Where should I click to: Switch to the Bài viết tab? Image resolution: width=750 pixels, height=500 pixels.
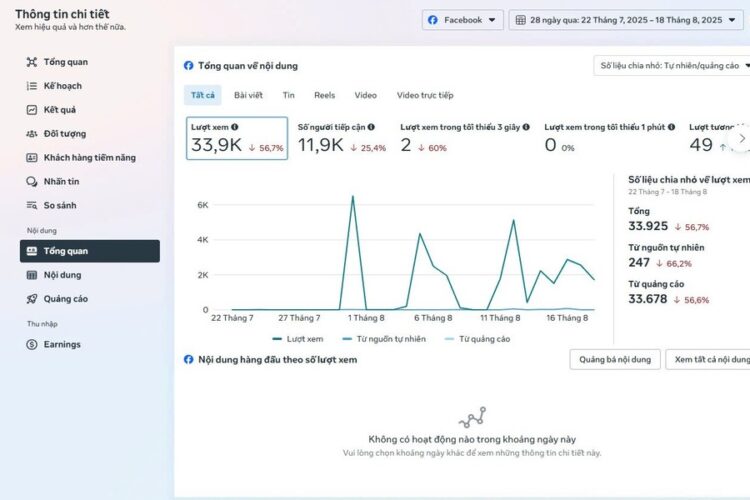248,96
